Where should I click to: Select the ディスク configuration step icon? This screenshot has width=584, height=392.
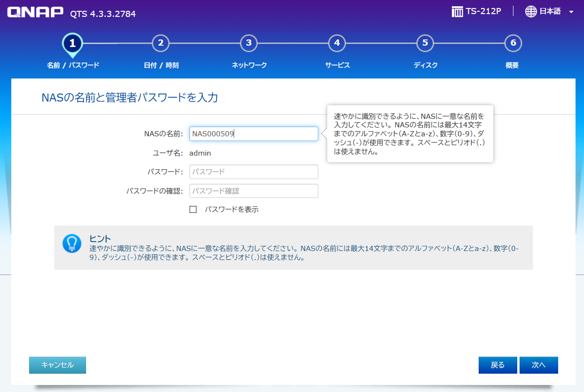[x=425, y=43]
